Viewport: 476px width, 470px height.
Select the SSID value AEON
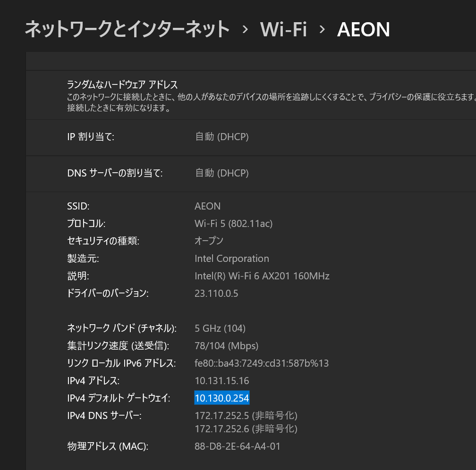[x=208, y=206]
